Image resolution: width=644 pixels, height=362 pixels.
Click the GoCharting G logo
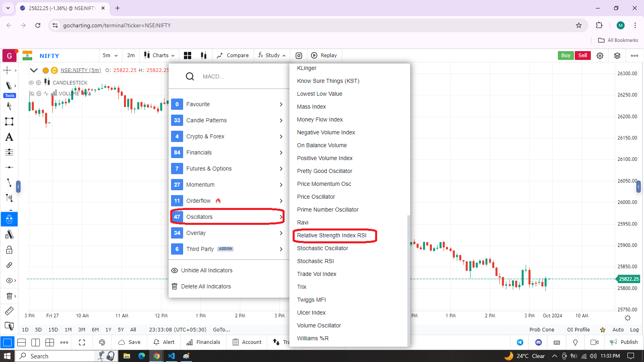pos(10,56)
